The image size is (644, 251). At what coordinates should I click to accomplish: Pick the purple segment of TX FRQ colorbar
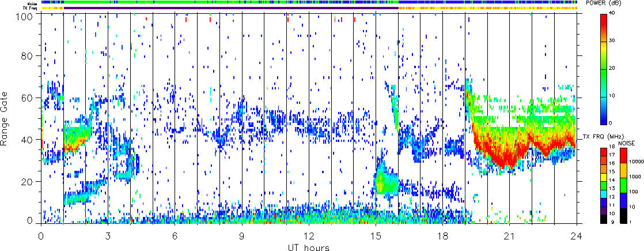click(603, 211)
